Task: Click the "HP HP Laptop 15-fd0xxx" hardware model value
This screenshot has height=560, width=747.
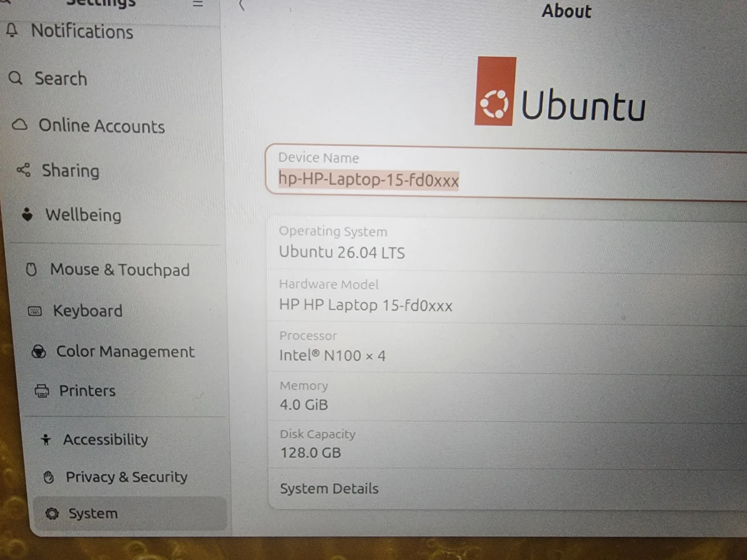Action: 366,305
